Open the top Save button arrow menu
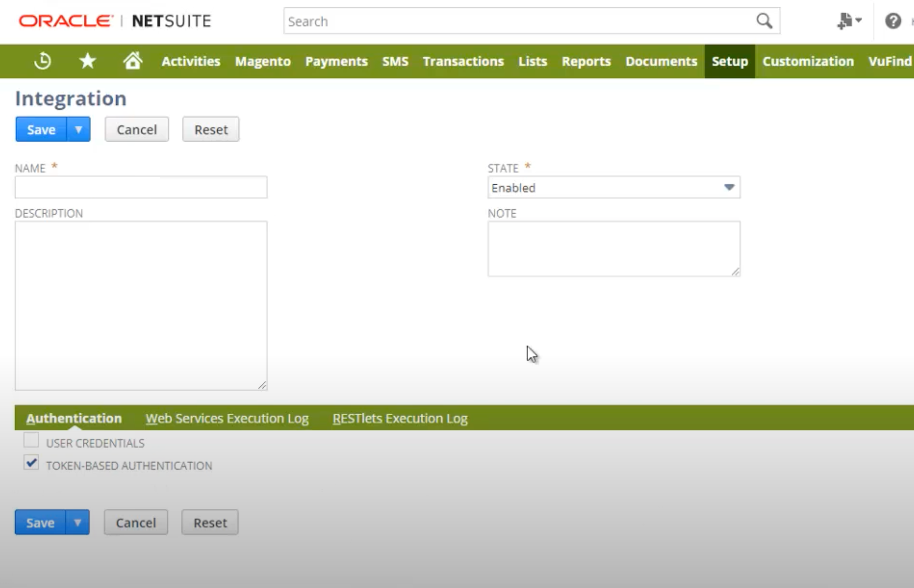The image size is (914, 588). coord(78,129)
